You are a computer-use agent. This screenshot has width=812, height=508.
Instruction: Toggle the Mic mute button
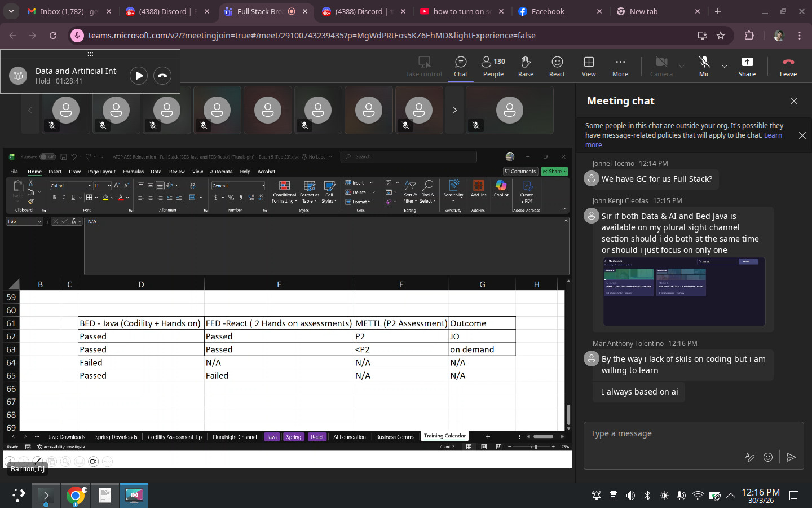pyautogui.click(x=704, y=67)
